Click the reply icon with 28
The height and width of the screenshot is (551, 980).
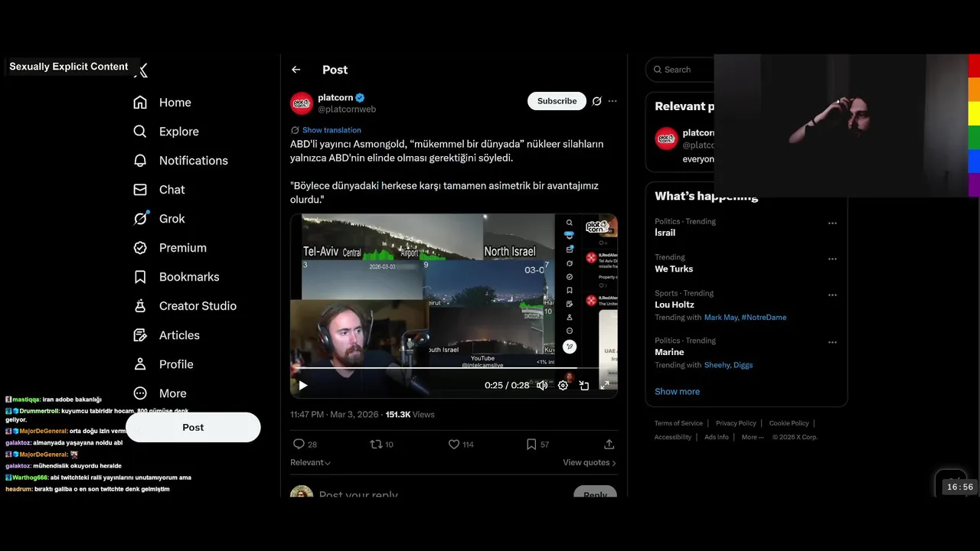[299, 444]
